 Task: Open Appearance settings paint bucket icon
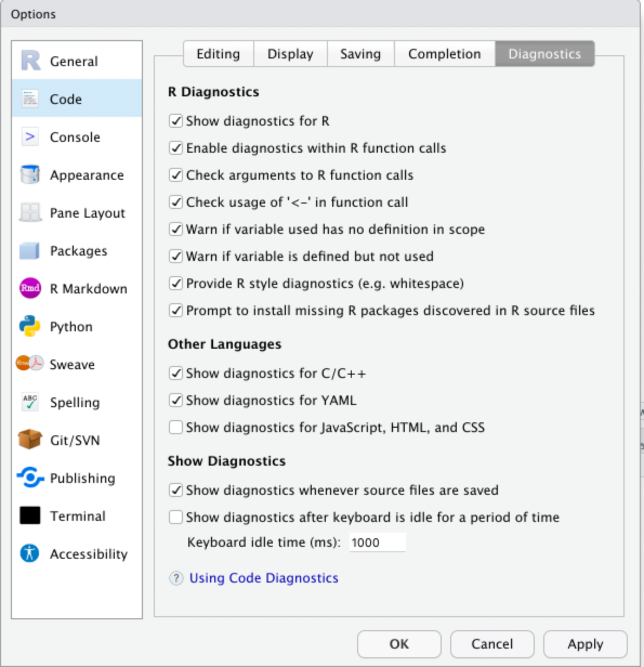coord(30,175)
